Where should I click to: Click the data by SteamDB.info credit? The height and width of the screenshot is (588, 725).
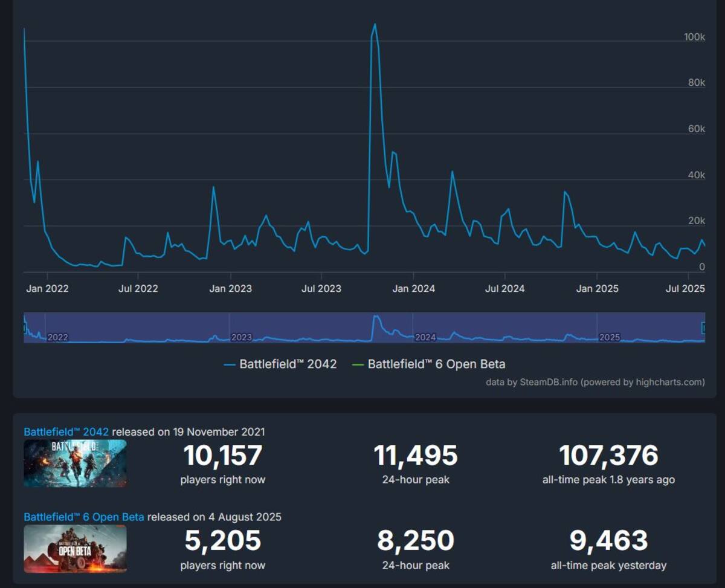[595, 382]
